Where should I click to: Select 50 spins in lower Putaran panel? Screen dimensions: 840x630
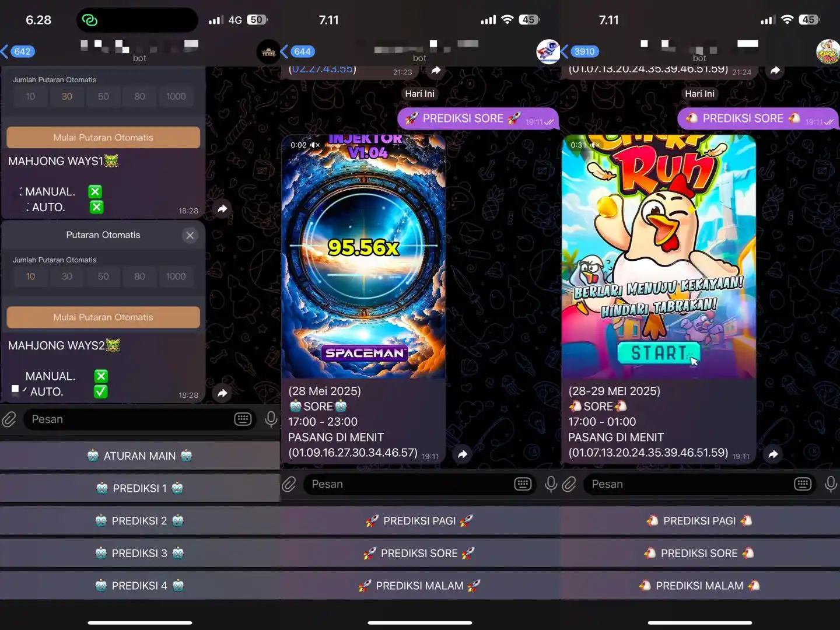(103, 276)
